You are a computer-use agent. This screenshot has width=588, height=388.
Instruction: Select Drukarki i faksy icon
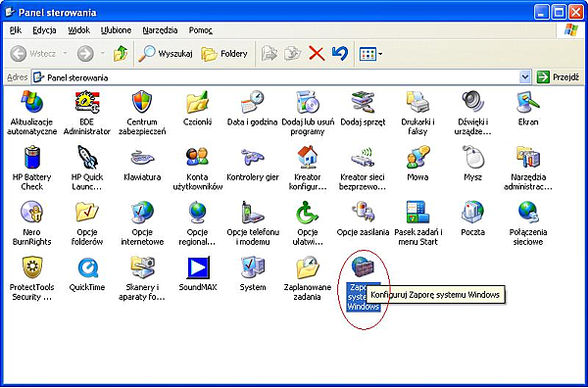(x=417, y=102)
